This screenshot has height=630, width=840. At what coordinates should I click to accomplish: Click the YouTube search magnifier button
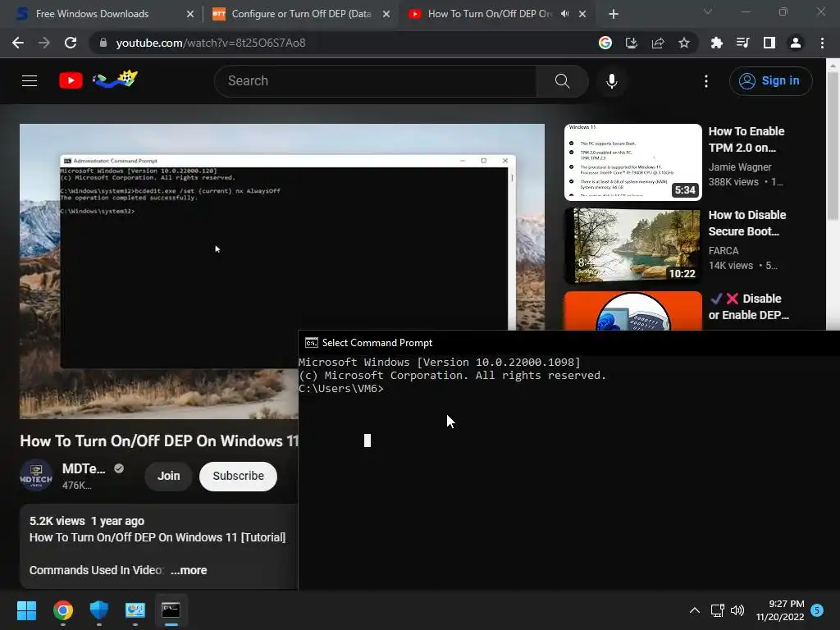point(562,81)
